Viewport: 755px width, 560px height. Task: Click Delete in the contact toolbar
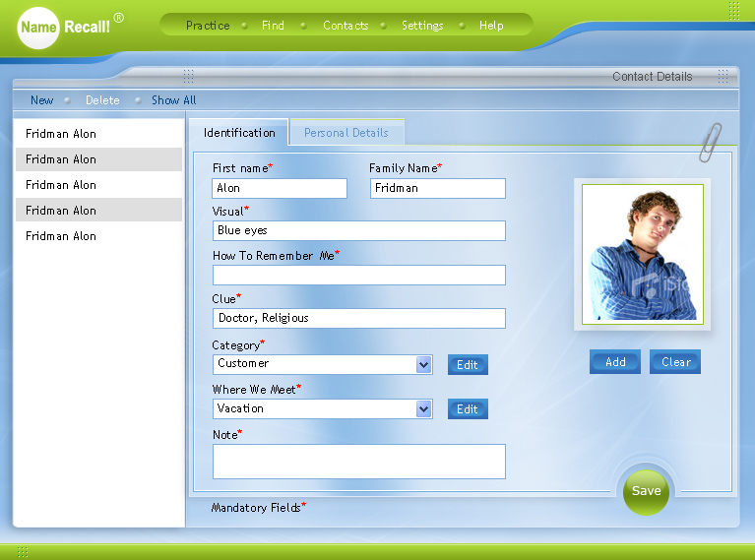tap(102, 100)
